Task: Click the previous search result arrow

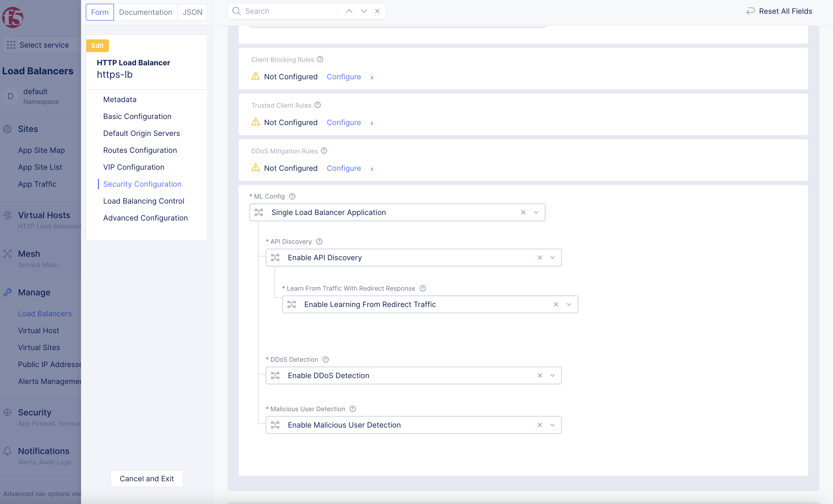Action: pyautogui.click(x=349, y=11)
